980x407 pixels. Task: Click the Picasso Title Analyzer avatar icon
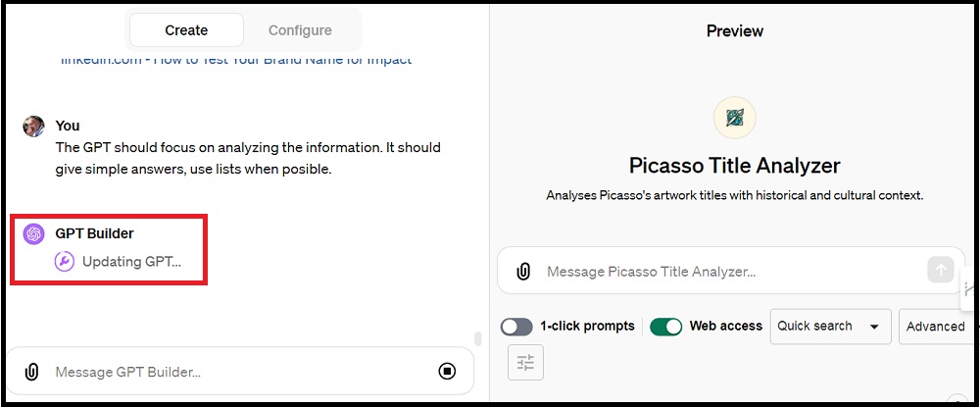[734, 118]
